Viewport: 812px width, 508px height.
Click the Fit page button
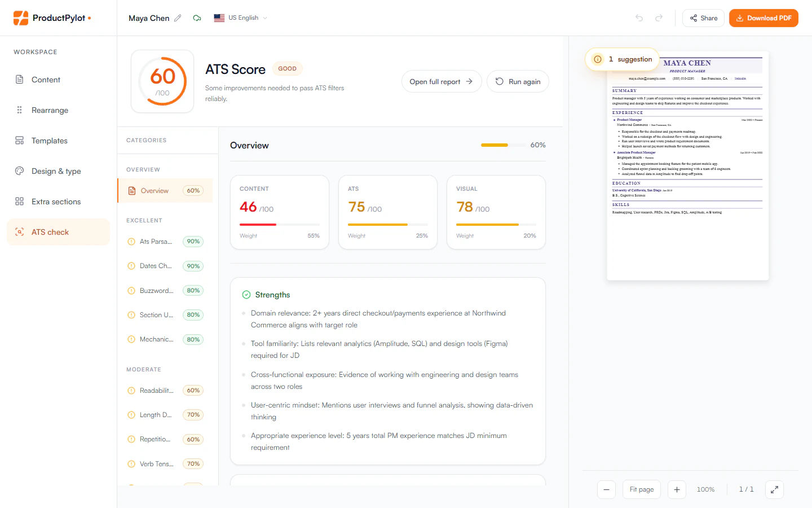(642, 489)
